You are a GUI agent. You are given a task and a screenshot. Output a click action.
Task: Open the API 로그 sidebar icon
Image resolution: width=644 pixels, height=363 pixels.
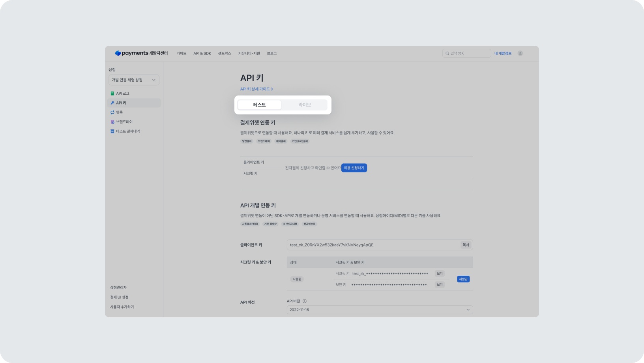[x=112, y=94]
